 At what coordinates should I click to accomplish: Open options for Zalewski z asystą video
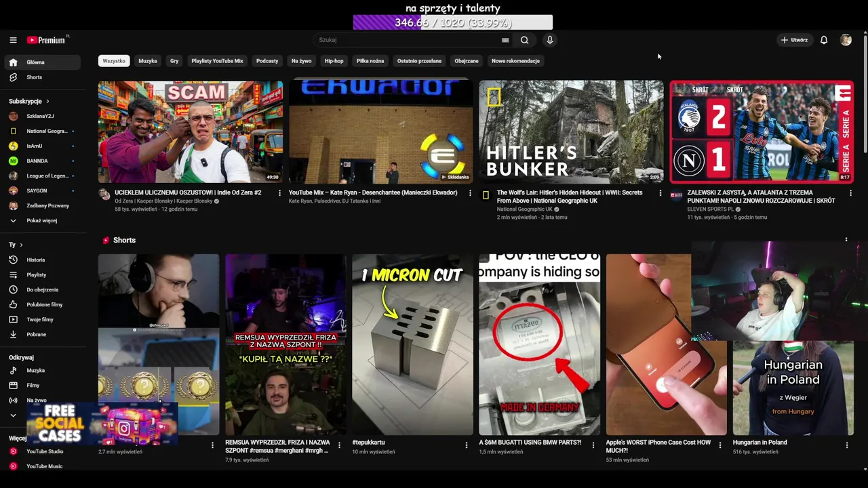click(851, 193)
